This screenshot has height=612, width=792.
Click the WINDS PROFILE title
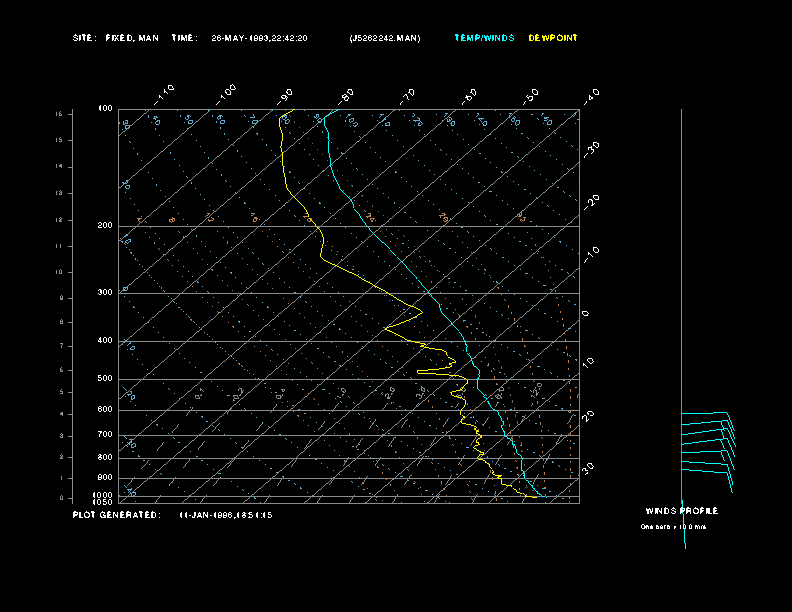(681, 511)
